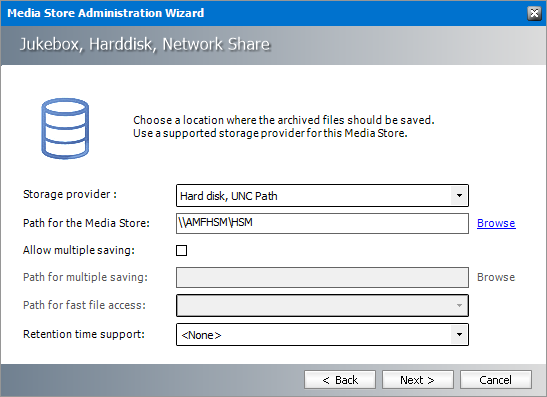The image size is (547, 397).
Task: Open the Storage provider dropdown
Action: click(x=322, y=196)
